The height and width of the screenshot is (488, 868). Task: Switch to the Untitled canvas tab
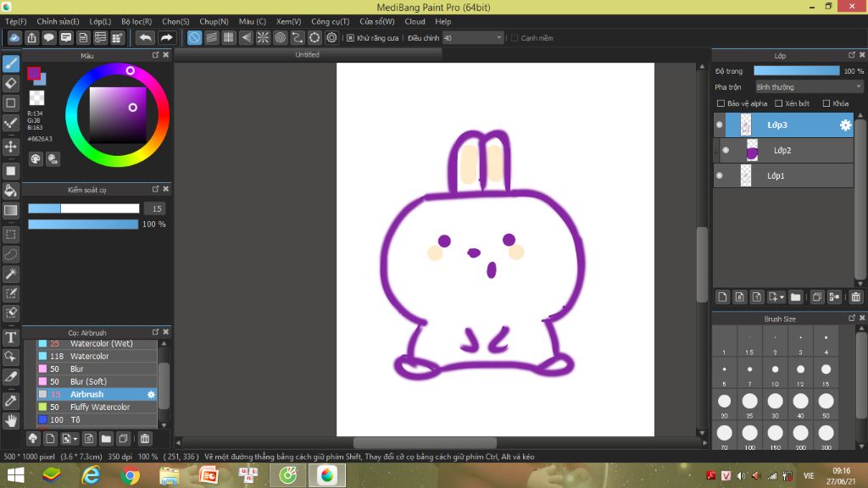(x=307, y=55)
